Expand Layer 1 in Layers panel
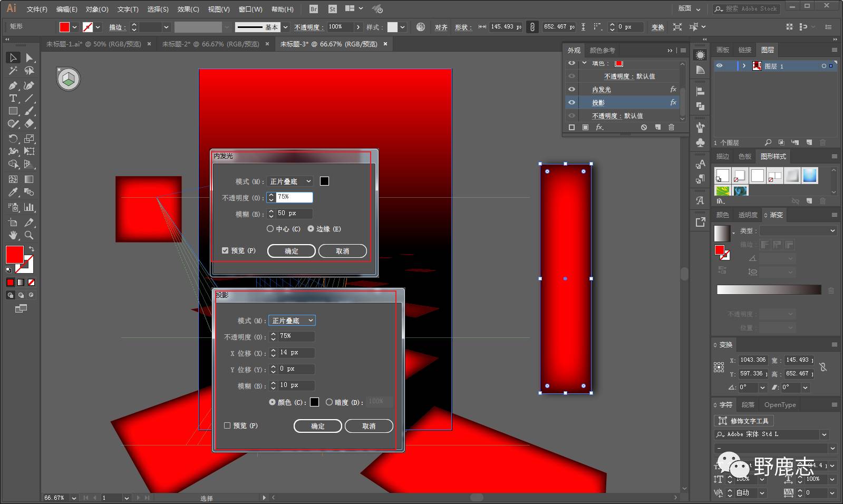This screenshot has height=504, width=843. pyautogui.click(x=744, y=66)
